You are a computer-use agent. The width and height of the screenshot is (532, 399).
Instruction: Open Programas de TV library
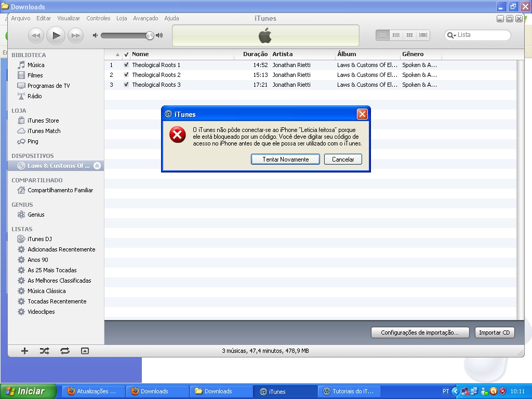point(48,86)
